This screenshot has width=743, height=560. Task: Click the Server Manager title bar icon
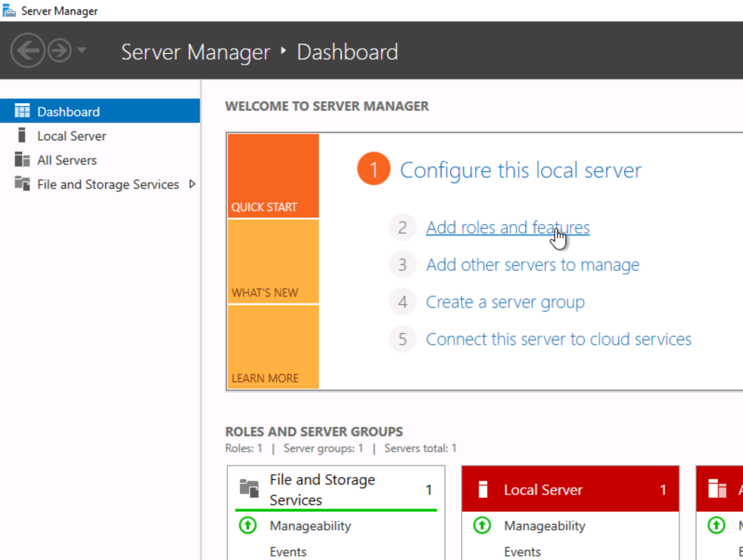point(9,10)
